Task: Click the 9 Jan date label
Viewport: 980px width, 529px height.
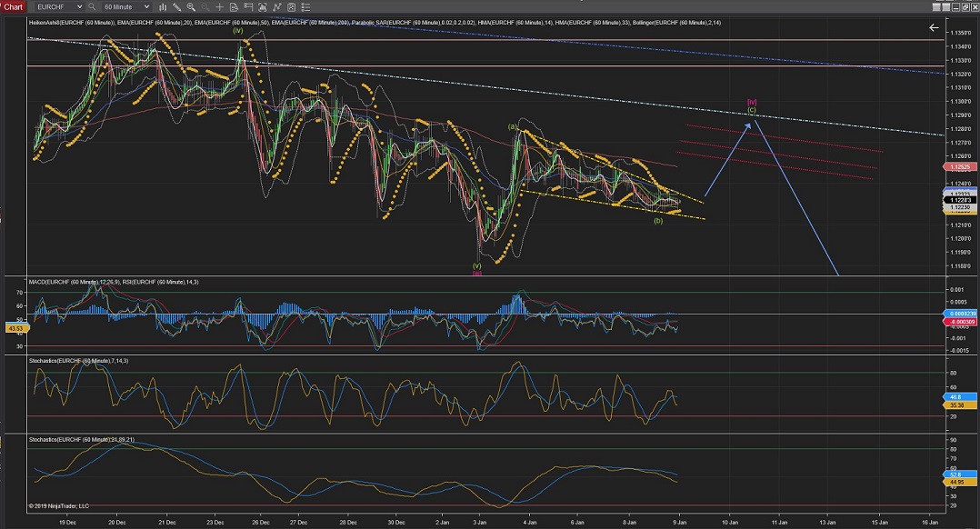Action: [x=679, y=522]
